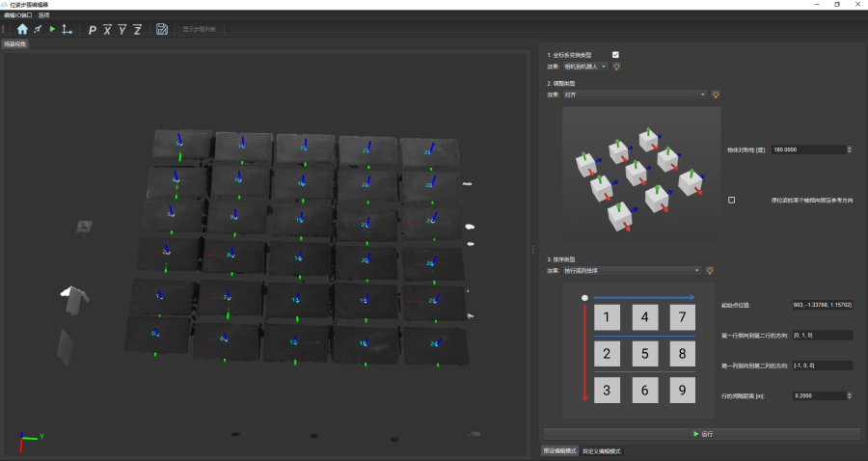Select the X-axis toolbar icon
The image size is (868, 461).
[x=107, y=30]
